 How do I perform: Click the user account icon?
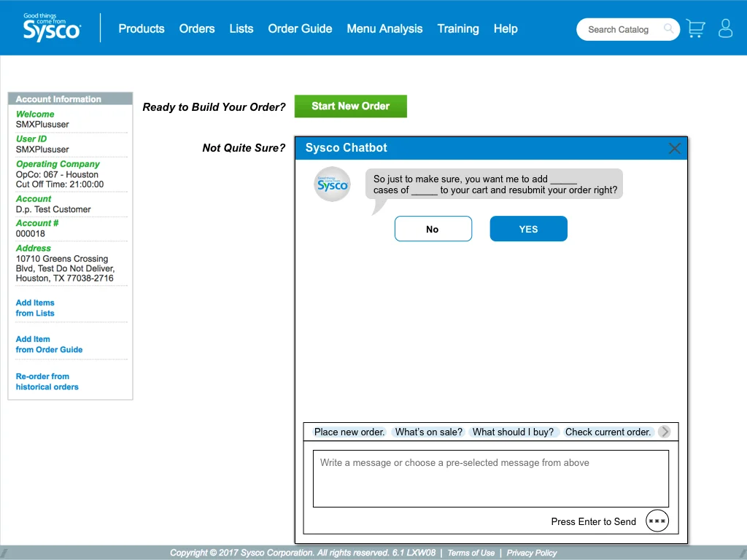[725, 28]
